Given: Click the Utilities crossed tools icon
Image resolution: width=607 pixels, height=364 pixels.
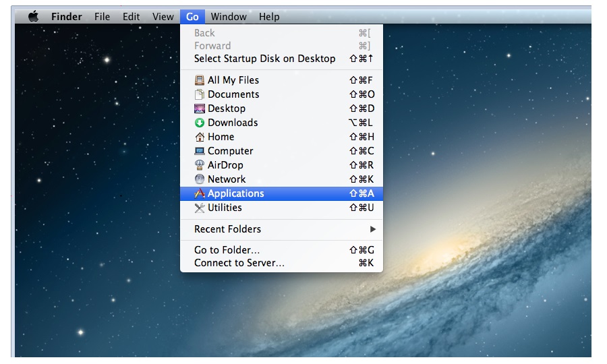Looking at the screenshot, I should [x=200, y=208].
